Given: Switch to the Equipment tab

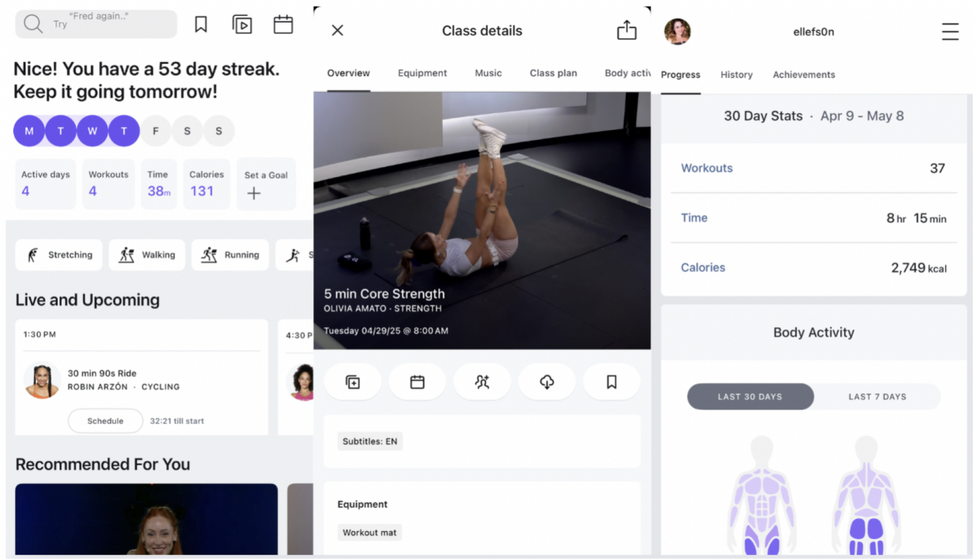Looking at the screenshot, I should pos(422,73).
